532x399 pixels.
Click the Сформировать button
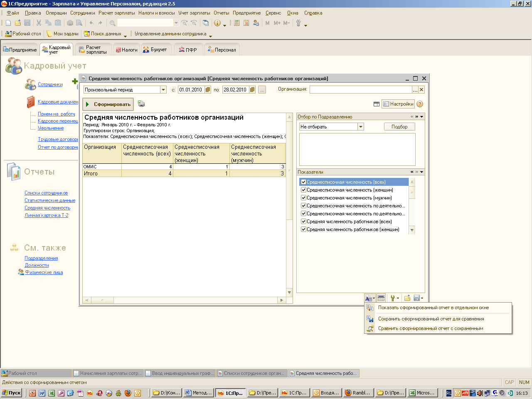pyautogui.click(x=108, y=104)
